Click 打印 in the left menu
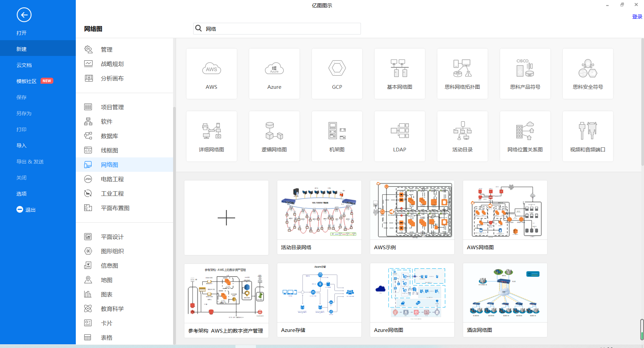This screenshot has height=348, width=644. [x=38, y=129]
